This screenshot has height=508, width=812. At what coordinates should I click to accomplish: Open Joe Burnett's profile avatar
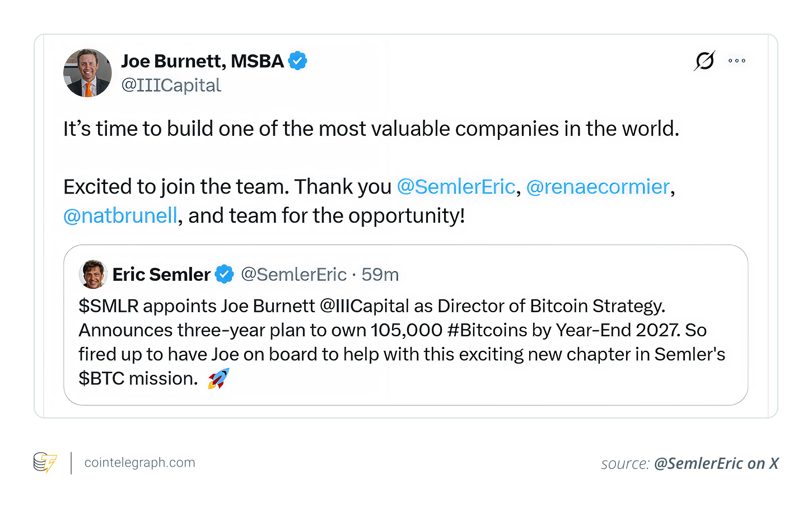pyautogui.click(x=87, y=73)
